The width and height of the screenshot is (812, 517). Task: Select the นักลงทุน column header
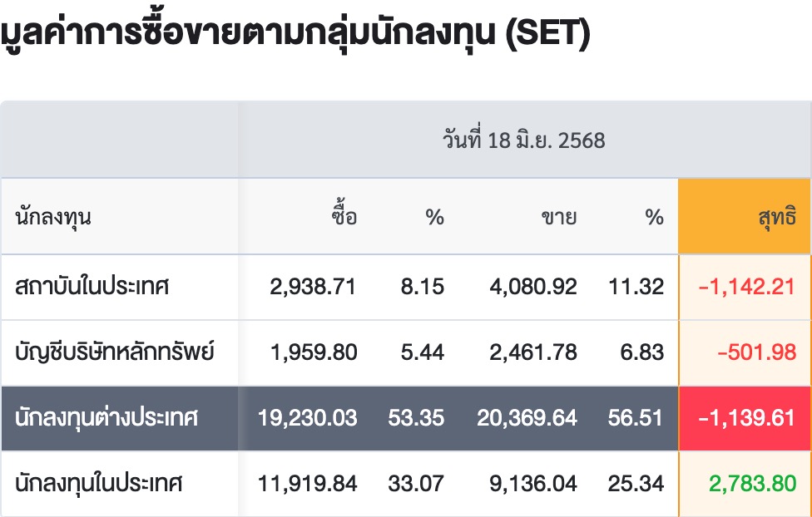pos(53,218)
